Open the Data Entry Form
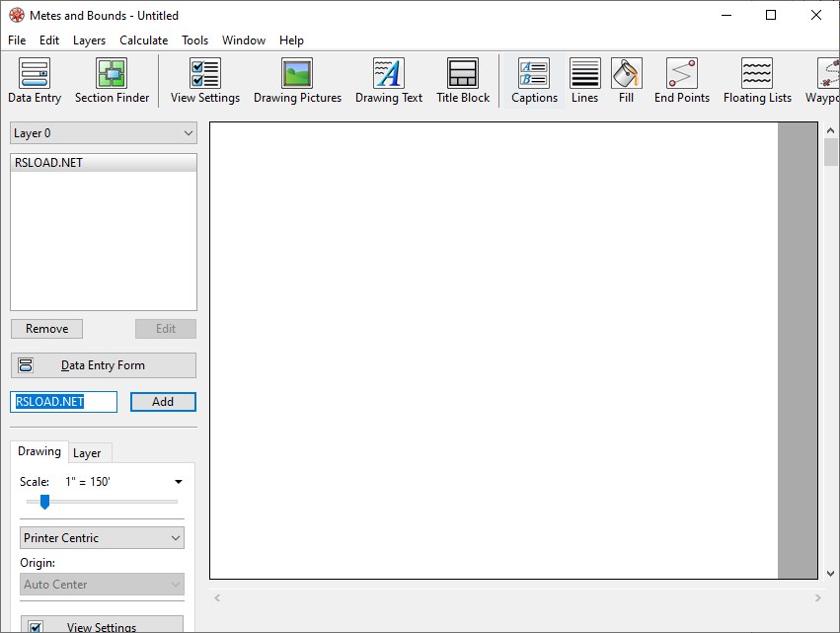This screenshot has height=633, width=840. pos(103,364)
